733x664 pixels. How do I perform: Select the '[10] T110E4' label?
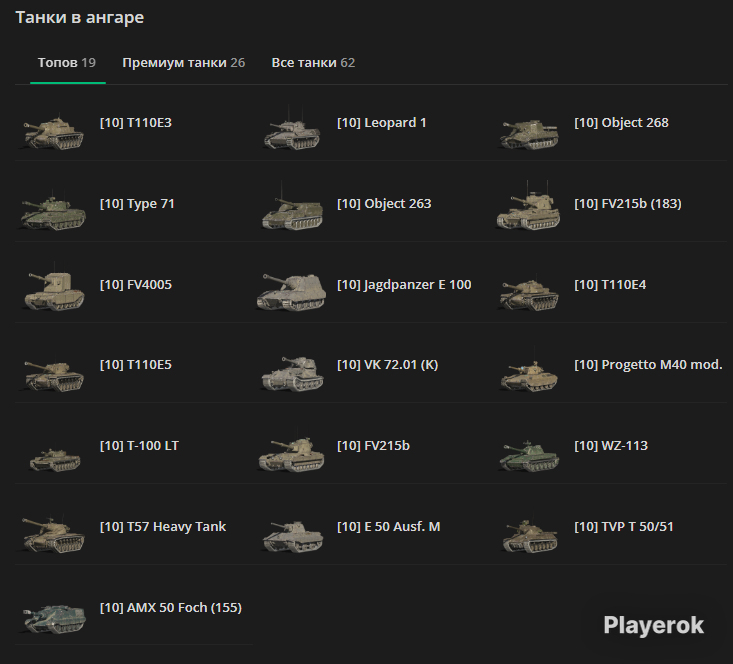[610, 285]
